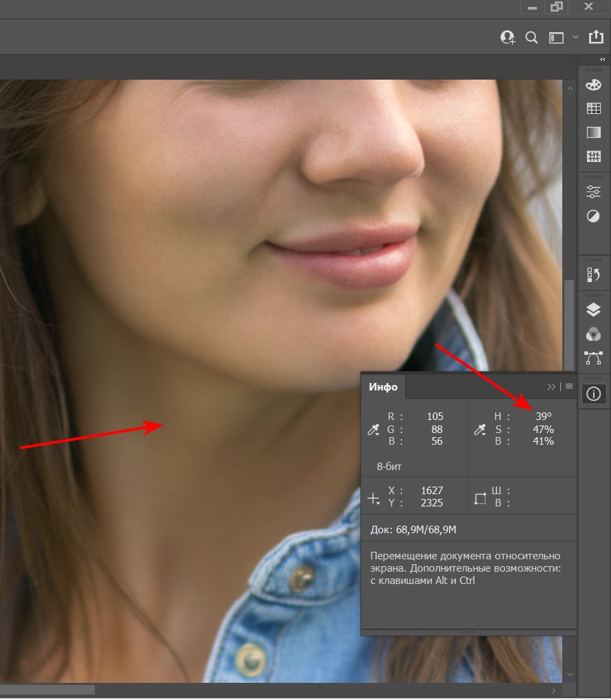Expand the workspace switcher dropdown arrow
This screenshot has height=700, width=611.
(x=576, y=38)
